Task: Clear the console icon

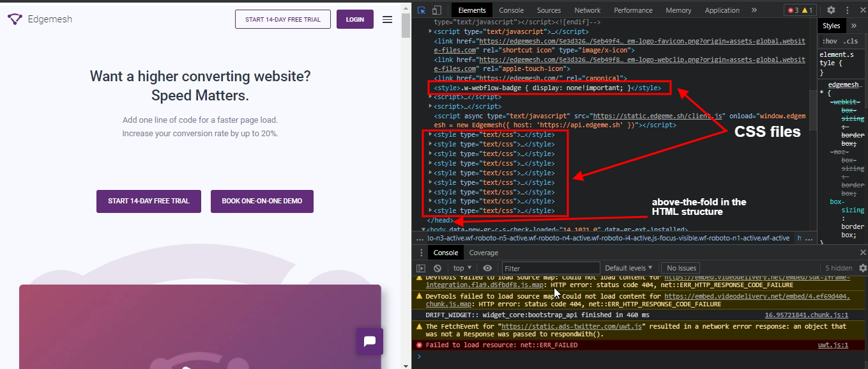Action: click(438, 268)
